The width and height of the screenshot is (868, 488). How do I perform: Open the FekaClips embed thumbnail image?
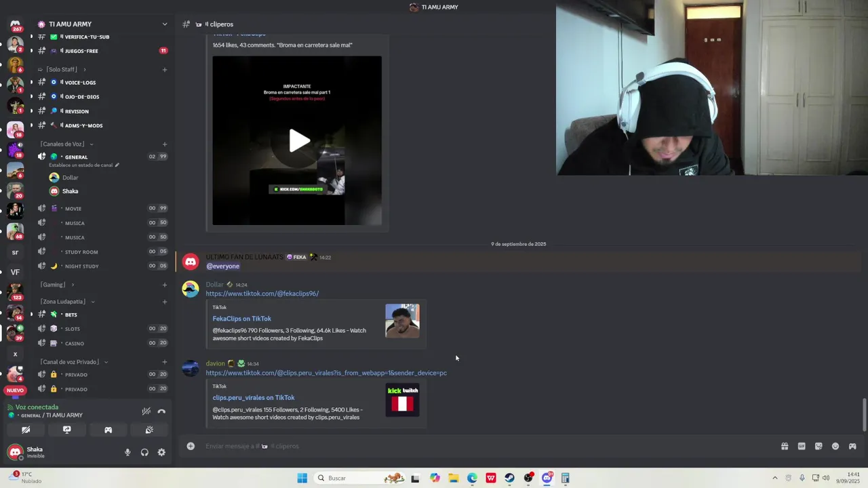402,321
